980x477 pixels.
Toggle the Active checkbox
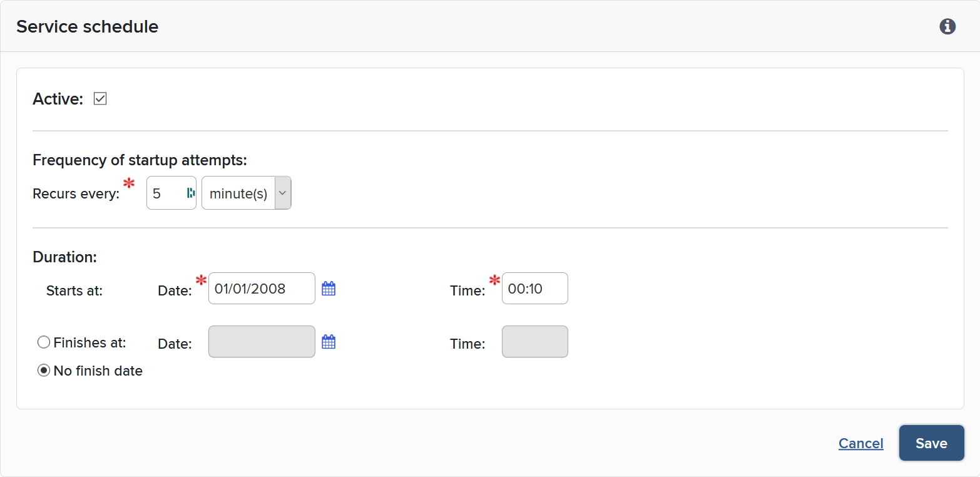click(x=100, y=99)
